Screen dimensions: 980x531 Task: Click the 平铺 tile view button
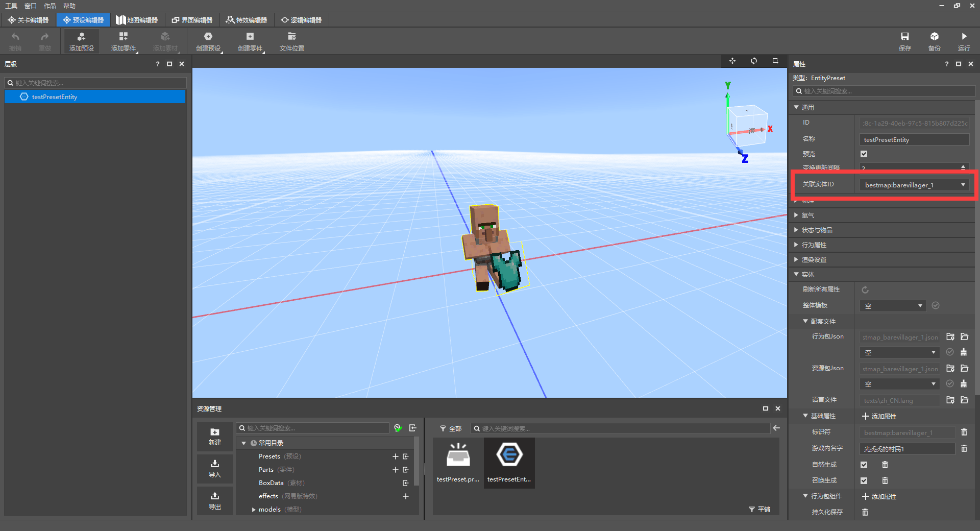759,510
